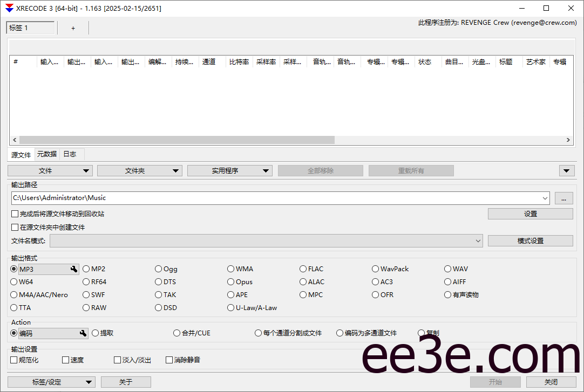Click the 关于 button
Image resolution: width=584 pixels, height=392 pixels.
pos(126,382)
